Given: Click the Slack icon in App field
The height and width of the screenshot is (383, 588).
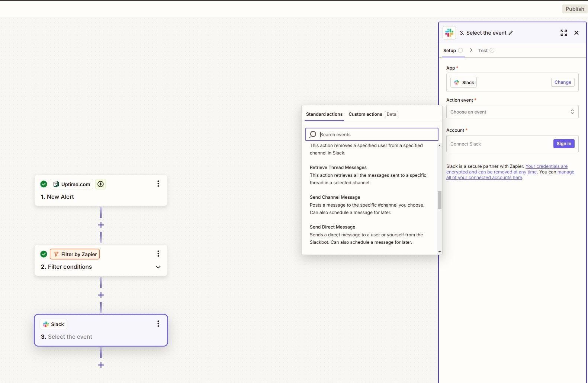Looking at the screenshot, I should click(x=457, y=82).
